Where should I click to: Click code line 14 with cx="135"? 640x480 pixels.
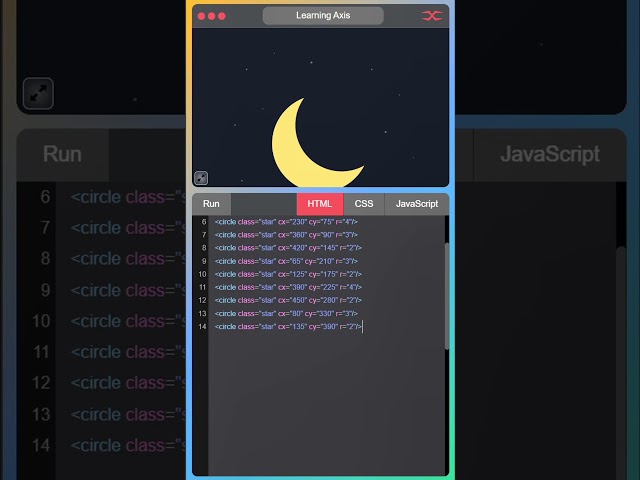coord(288,327)
